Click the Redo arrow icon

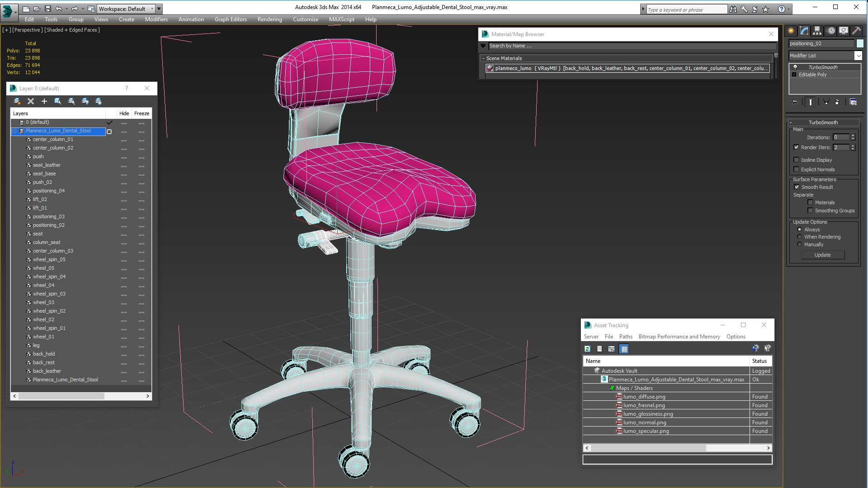(74, 9)
